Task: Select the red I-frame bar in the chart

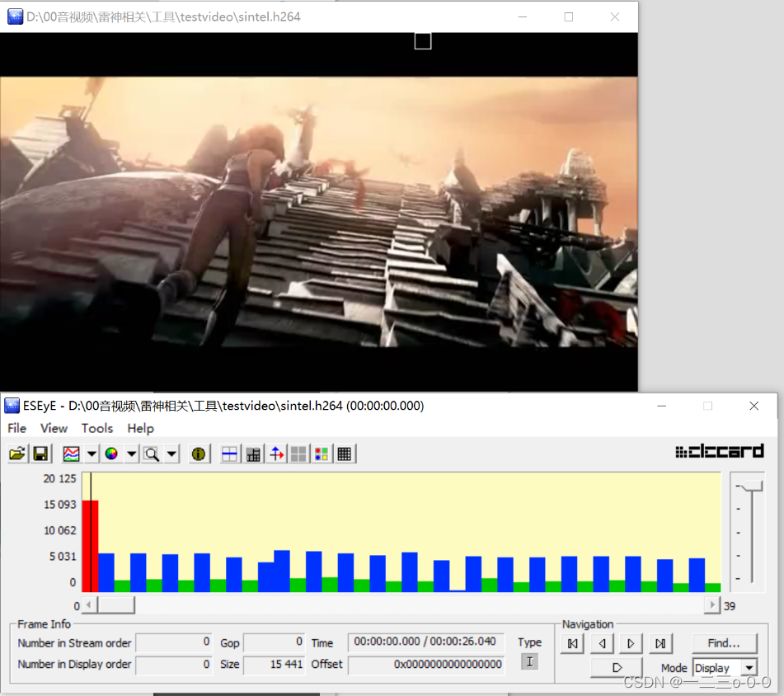Action: point(91,546)
